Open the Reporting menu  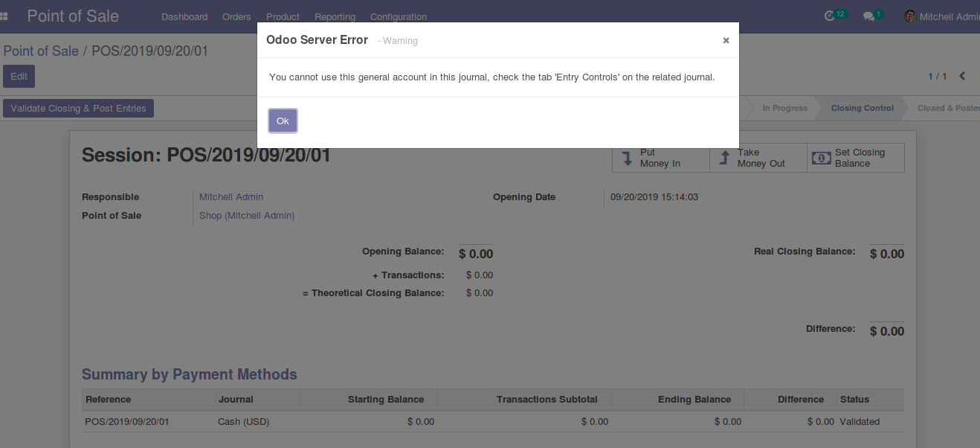tap(335, 16)
